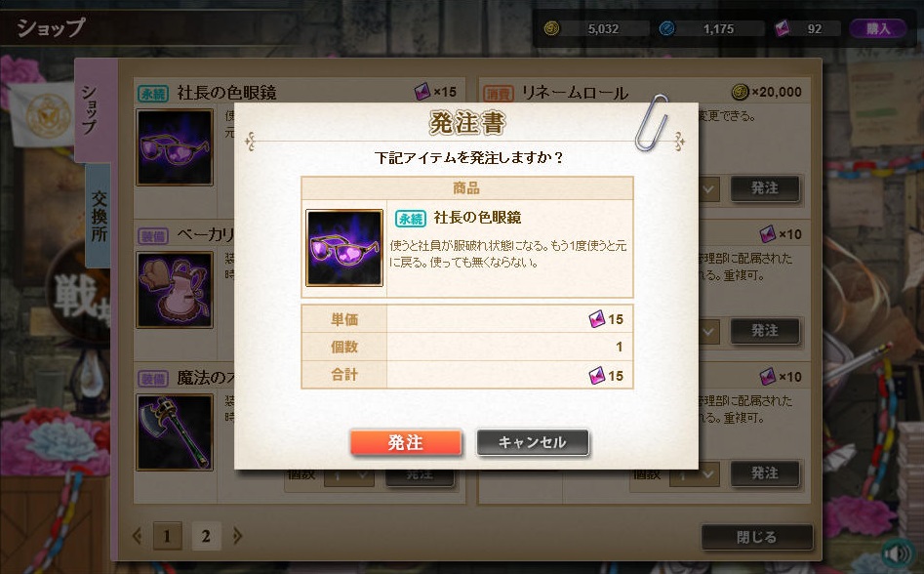Cancel the order with キャンセル button
The width and height of the screenshot is (924, 574).
click(x=532, y=442)
